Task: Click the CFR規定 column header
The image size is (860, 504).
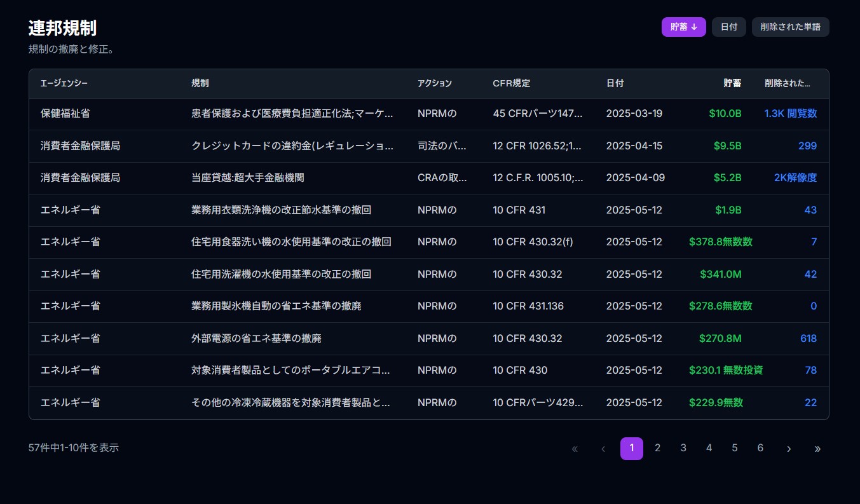Action: coord(512,83)
